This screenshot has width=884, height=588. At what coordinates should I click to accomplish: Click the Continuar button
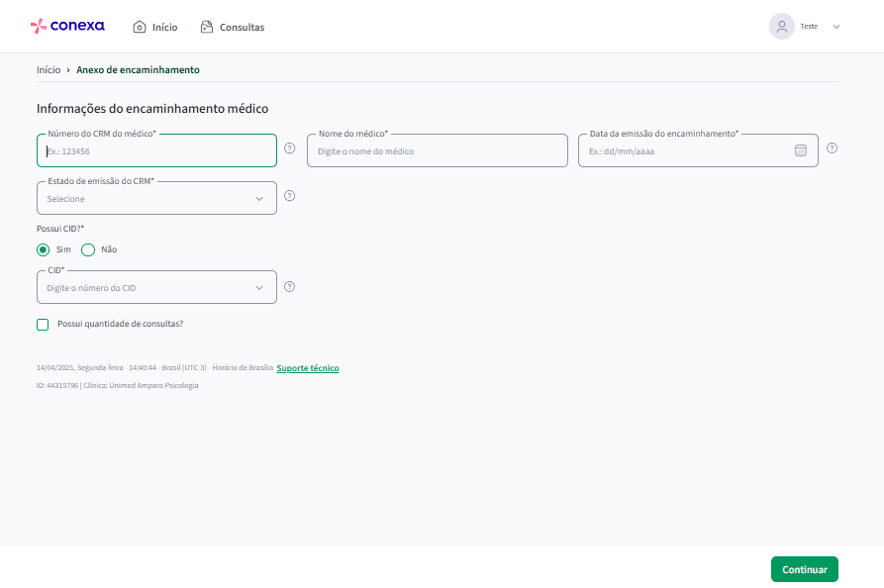coord(805,569)
